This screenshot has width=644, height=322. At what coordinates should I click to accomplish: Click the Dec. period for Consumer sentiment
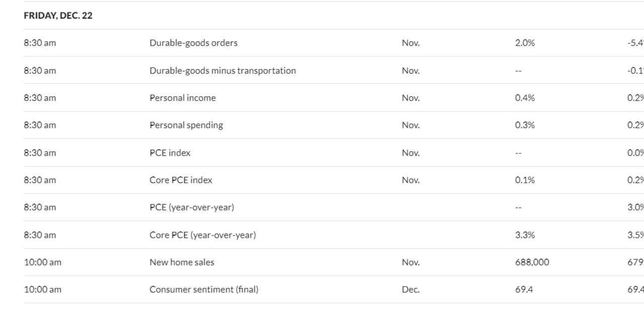click(411, 289)
